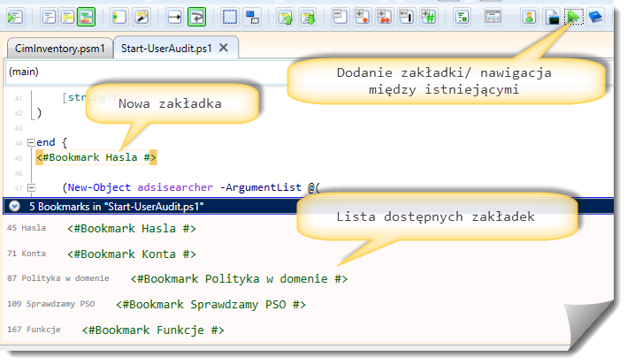The height and width of the screenshot is (364, 627).
Task: Collapse the New-Object code block at line 47
Action: 31,187
